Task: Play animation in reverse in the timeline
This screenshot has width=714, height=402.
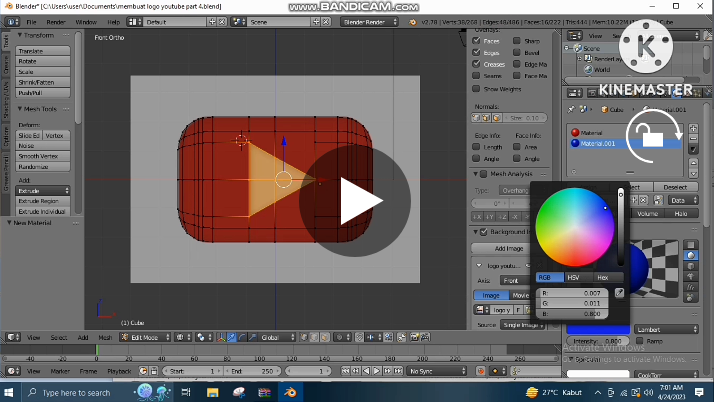Action: click(x=367, y=371)
